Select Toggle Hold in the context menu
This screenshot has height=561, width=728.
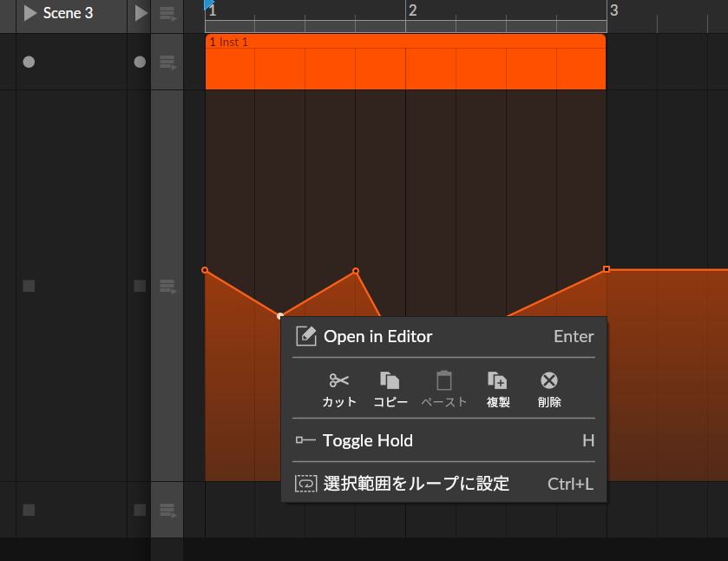(x=368, y=441)
